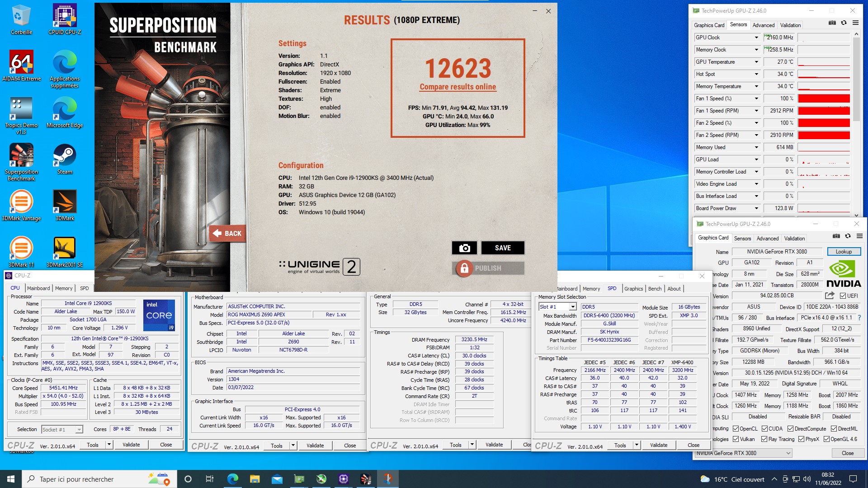Toggle PhysX checkbox in GPU-Z
868x488 pixels.
tap(801, 439)
